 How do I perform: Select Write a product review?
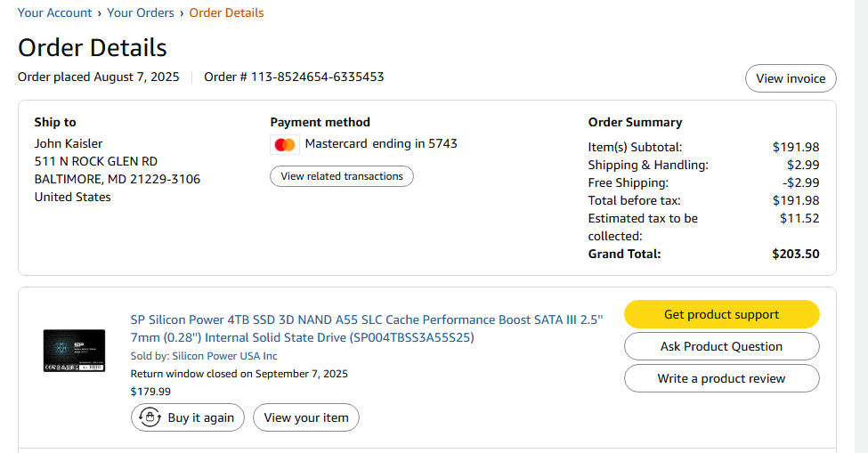point(721,378)
